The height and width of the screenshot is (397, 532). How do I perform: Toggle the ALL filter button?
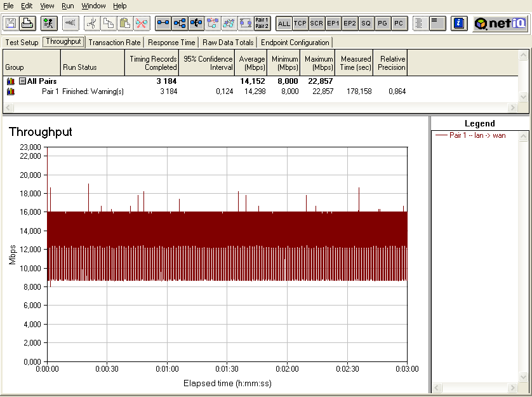[284, 24]
